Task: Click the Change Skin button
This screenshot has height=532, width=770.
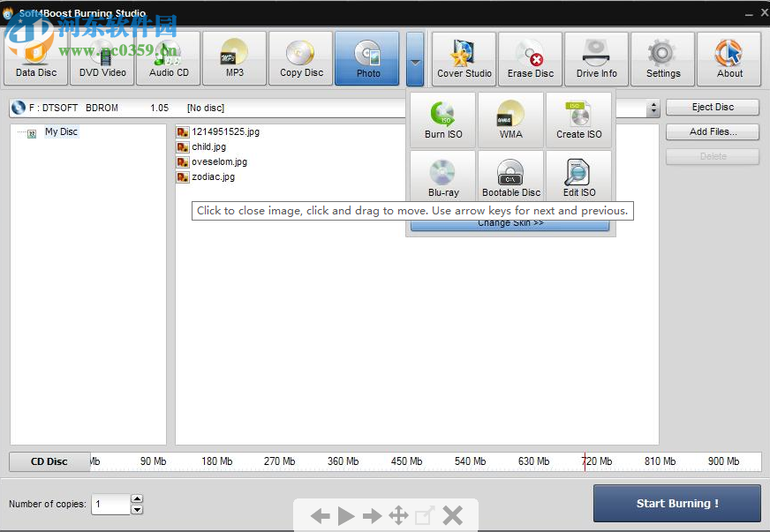Action: [x=510, y=225]
